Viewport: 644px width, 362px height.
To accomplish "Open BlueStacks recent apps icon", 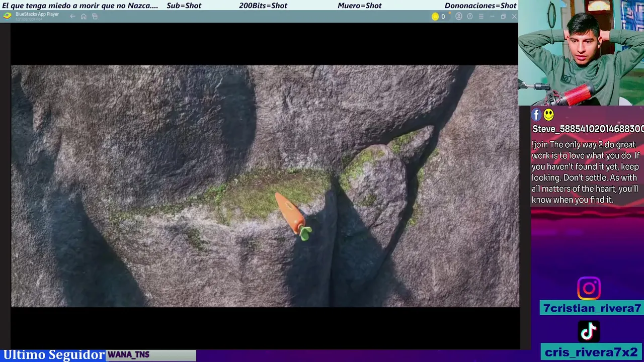I will tap(95, 17).
